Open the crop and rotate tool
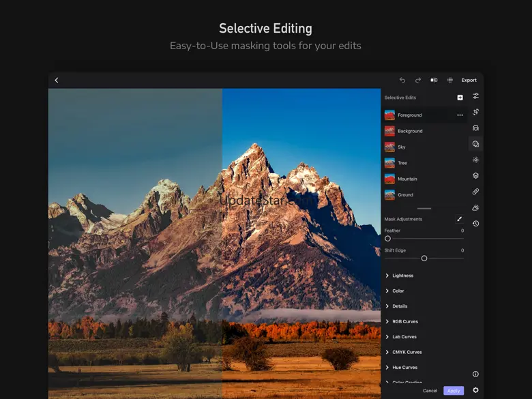 pyautogui.click(x=475, y=112)
